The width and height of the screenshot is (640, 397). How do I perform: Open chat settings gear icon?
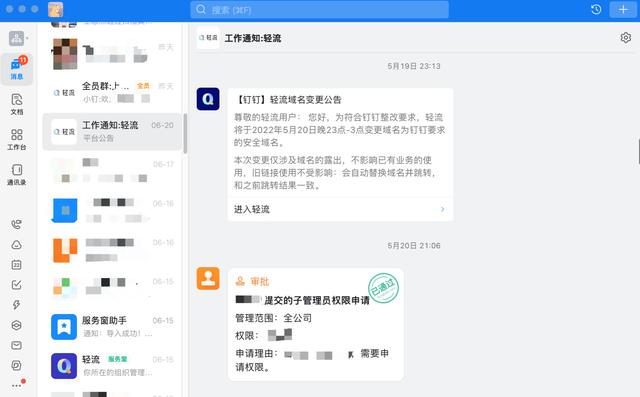click(x=625, y=38)
